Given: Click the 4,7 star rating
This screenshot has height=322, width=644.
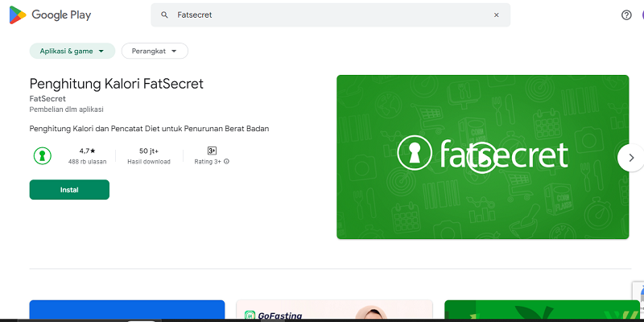Looking at the screenshot, I should pyautogui.click(x=87, y=151).
